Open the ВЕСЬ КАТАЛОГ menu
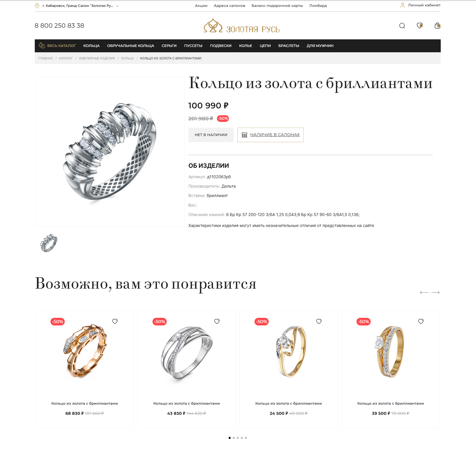Viewport: 476px width, 461px height. [x=57, y=46]
